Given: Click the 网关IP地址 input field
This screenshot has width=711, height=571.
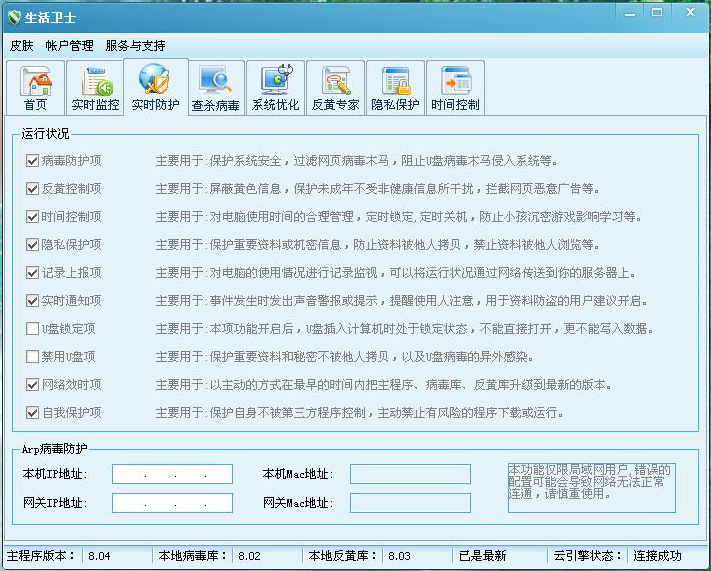Looking at the screenshot, I should click(172, 502).
